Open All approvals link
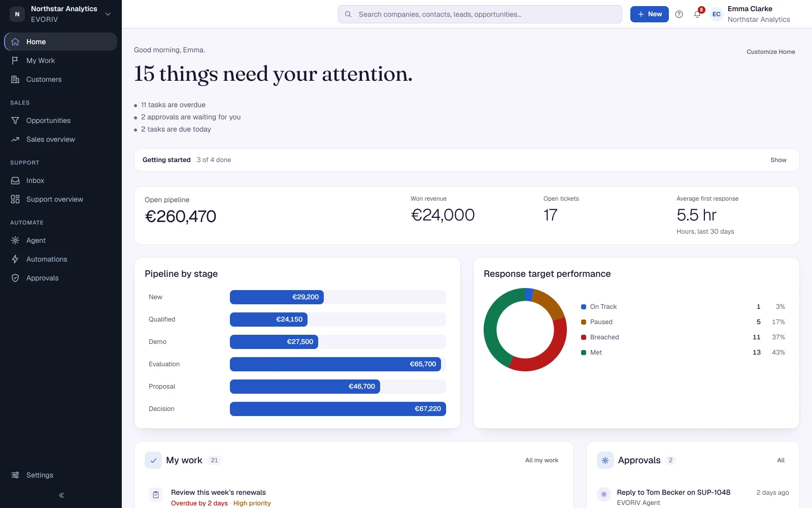Image resolution: width=812 pixels, height=508 pixels. pyautogui.click(x=781, y=460)
